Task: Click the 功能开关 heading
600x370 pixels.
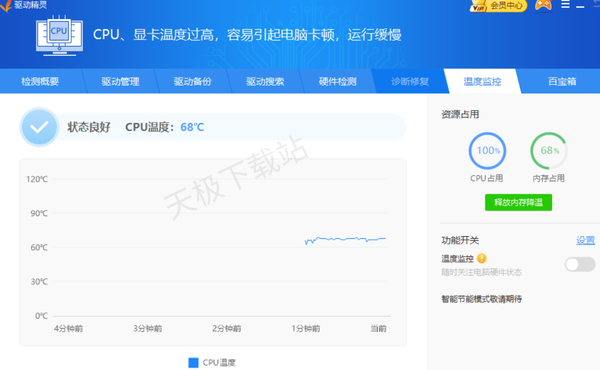Action: [x=460, y=240]
